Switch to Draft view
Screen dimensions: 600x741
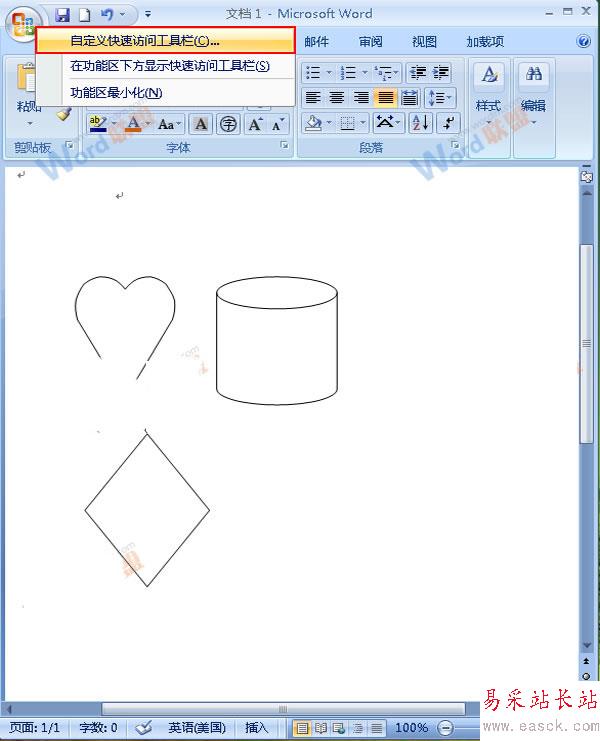(377, 728)
